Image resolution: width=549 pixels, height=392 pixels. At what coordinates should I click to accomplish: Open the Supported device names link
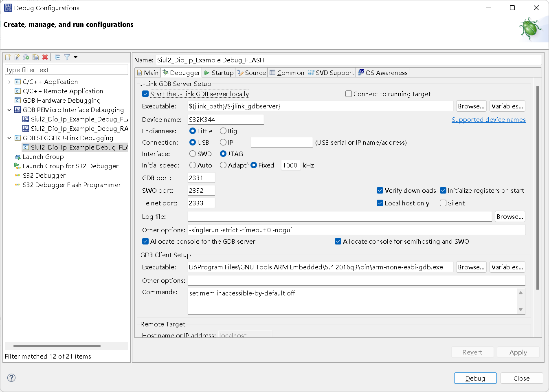pos(488,120)
